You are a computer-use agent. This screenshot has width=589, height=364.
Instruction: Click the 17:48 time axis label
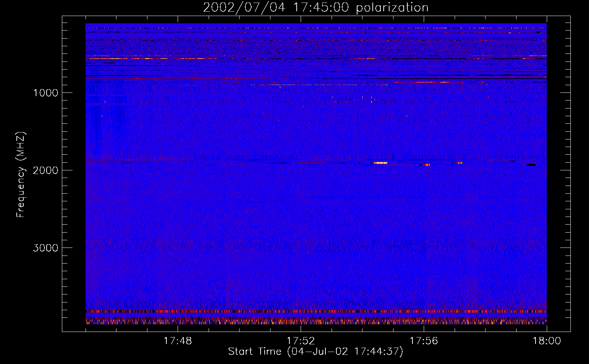click(x=178, y=341)
